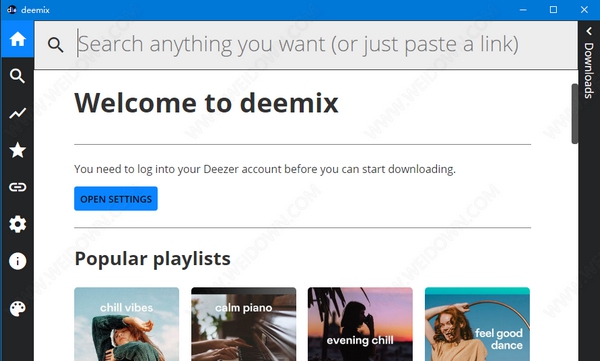The image size is (600, 361).
Task: Open the feel good dance playlist
Action: pyautogui.click(x=478, y=324)
